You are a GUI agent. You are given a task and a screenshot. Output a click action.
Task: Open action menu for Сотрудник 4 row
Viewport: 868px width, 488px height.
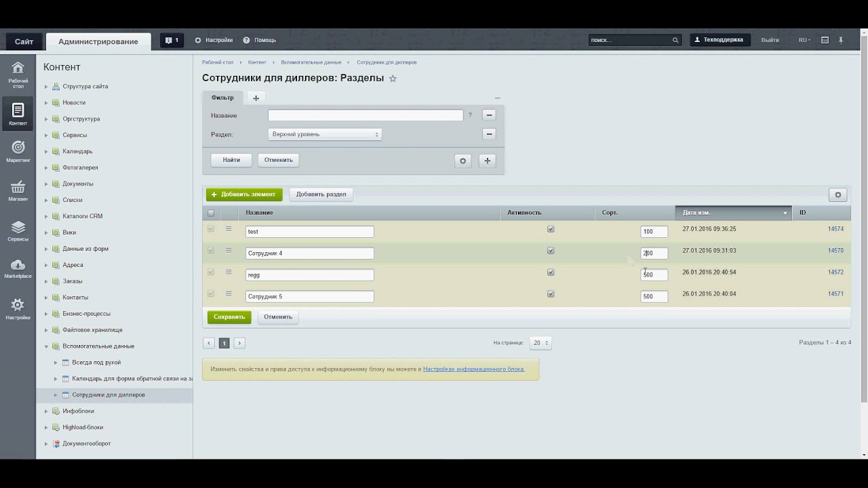point(229,251)
